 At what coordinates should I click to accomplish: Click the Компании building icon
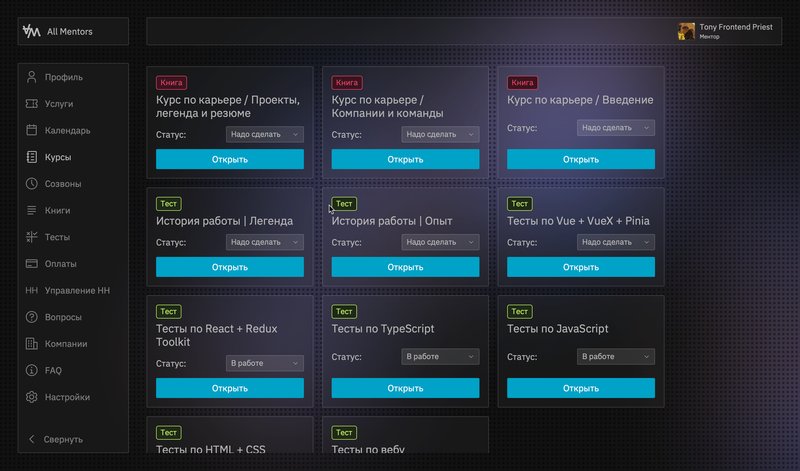click(x=32, y=343)
